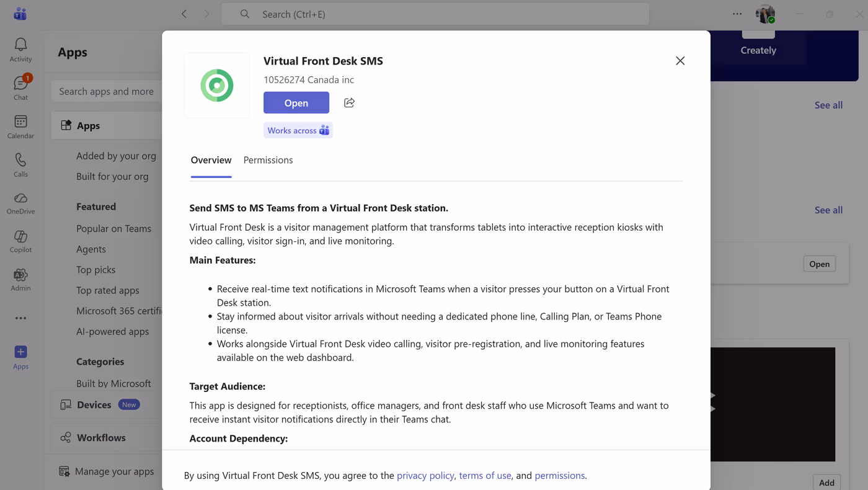Screen dimensions: 868x490
Task: Click the Featured heading
Action: (x=96, y=207)
